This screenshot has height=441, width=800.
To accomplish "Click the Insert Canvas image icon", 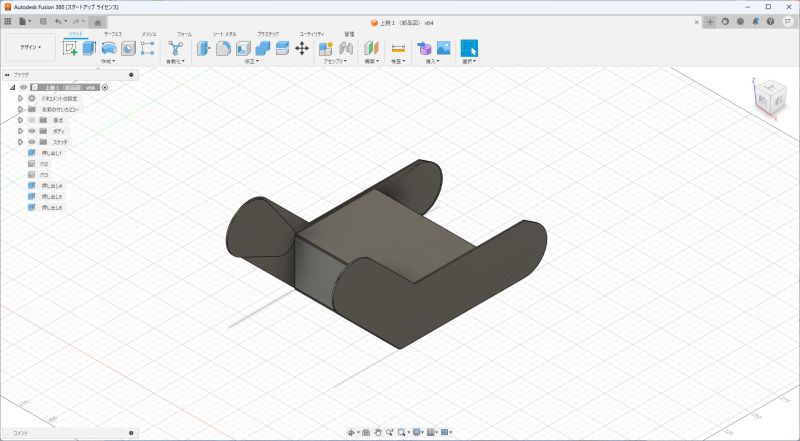I will click(444, 48).
